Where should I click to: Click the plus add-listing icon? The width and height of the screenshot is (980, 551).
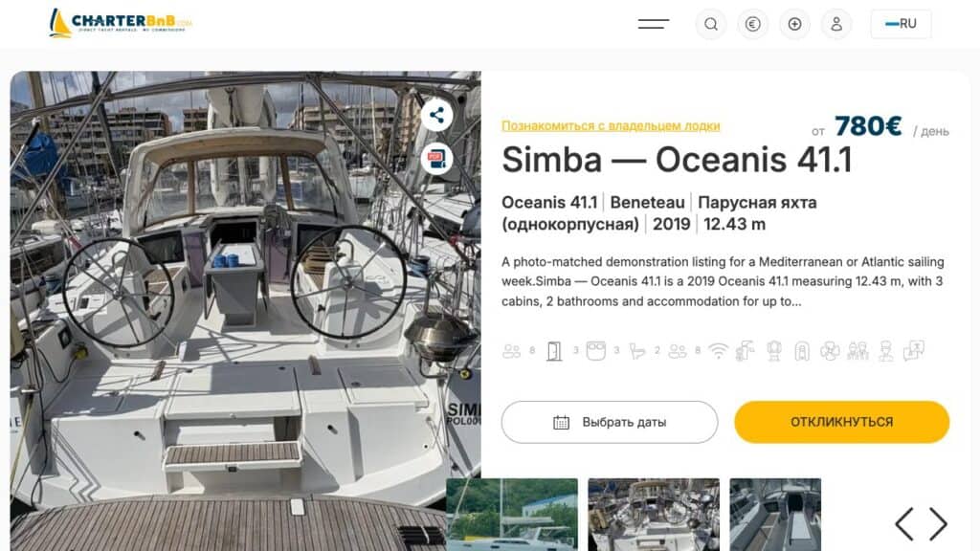(x=794, y=24)
